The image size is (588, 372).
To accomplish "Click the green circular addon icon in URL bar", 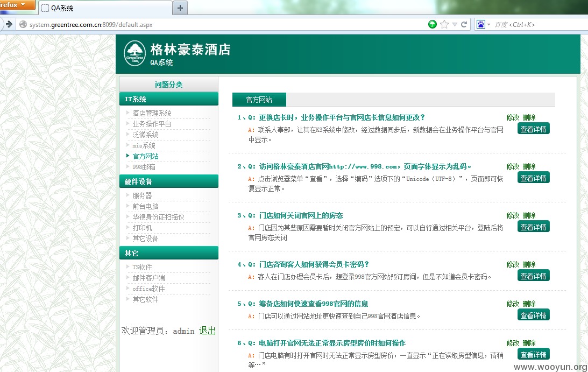I will tap(433, 24).
